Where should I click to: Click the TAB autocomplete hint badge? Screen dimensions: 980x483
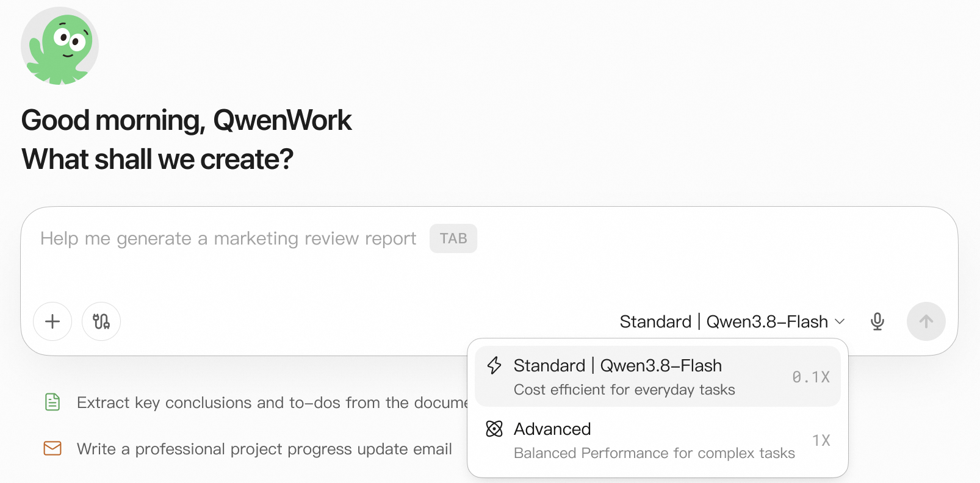[453, 238]
